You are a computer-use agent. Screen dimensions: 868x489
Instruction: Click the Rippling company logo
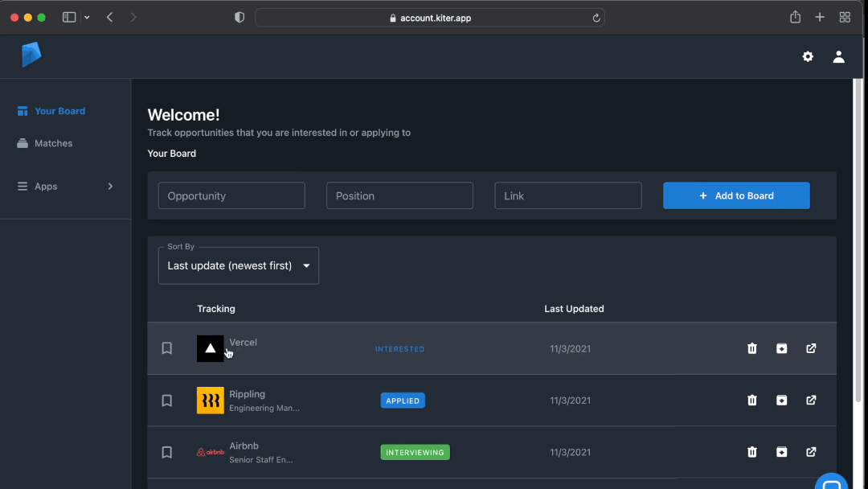pyautogui.click(x=211, y=400)
